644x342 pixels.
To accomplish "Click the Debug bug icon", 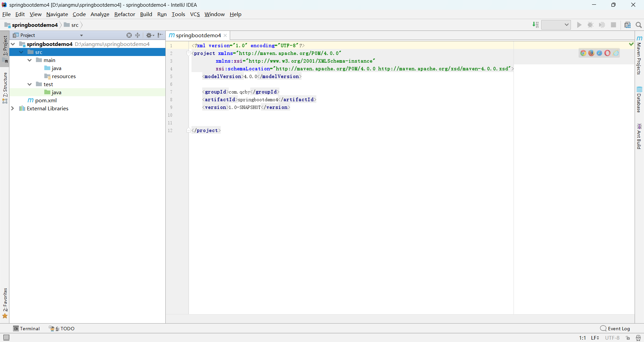I will (591, 25).
